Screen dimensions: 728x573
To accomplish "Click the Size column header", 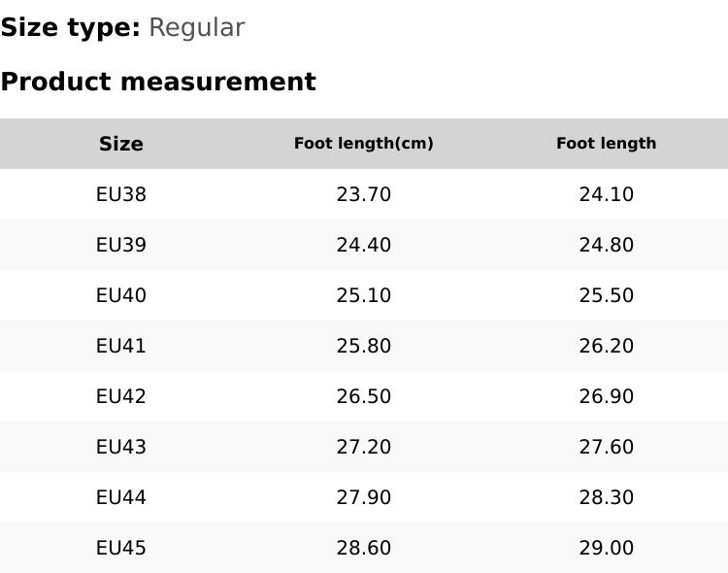I will pyautogui.click(x=121, y=144).
